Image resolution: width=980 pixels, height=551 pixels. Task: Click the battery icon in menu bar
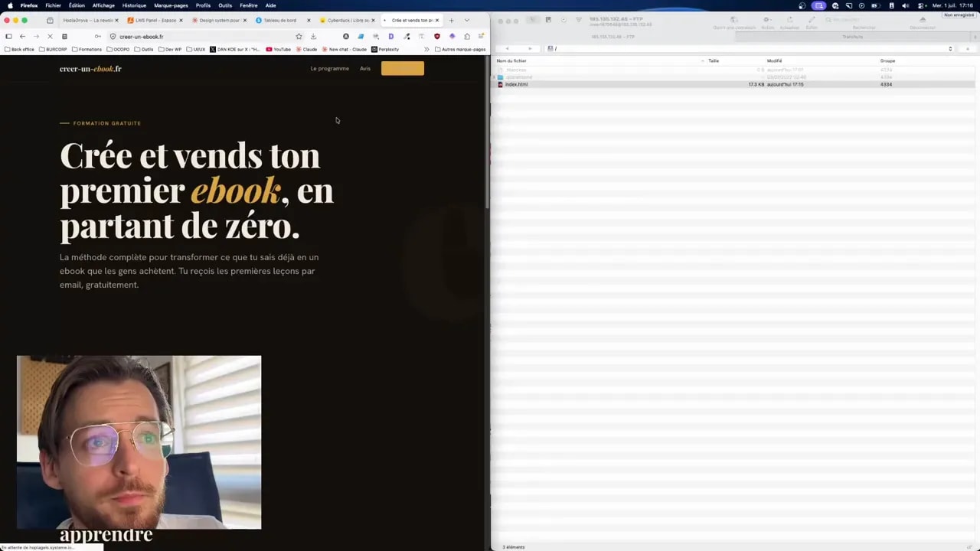point(874,5)
